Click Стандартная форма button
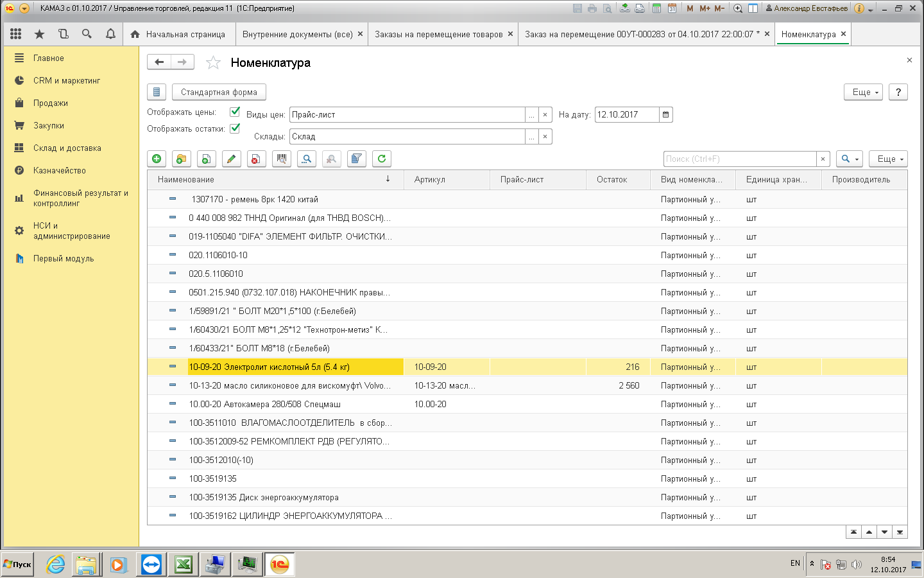The width and height of the screenshot is (924, 578). click(x=219, y=92)
